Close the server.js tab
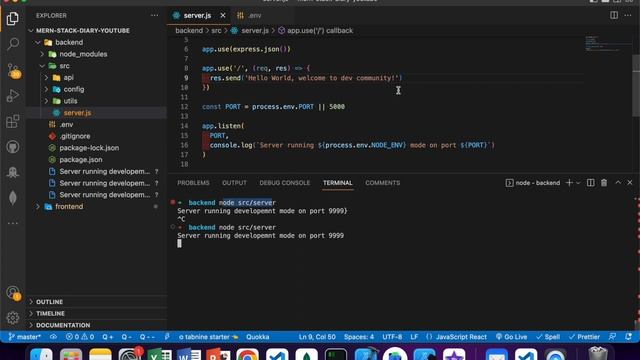The image size is (640, 360). (x=223, y=16)
